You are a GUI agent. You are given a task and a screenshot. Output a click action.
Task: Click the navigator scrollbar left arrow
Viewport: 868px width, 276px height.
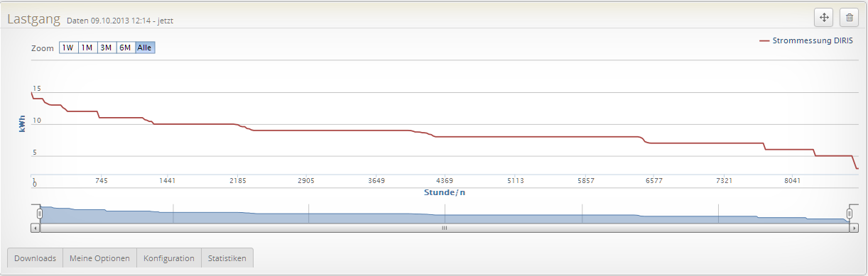tap(36, 228)
